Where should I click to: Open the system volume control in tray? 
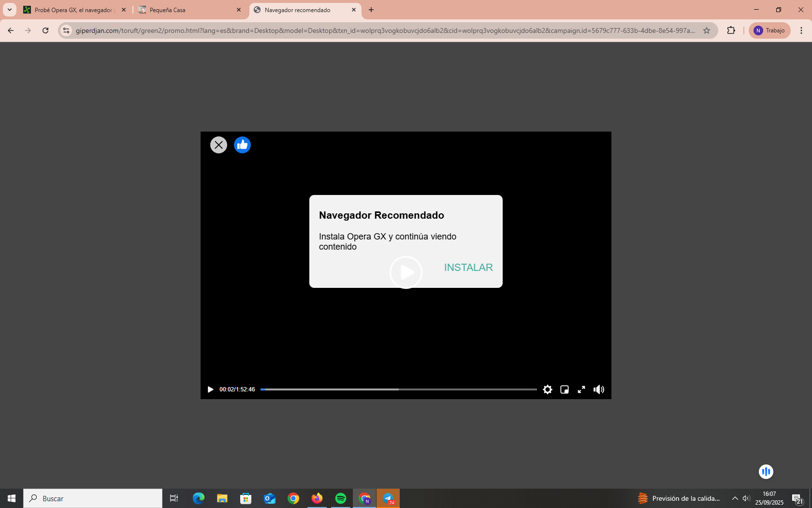coord(746,498)
